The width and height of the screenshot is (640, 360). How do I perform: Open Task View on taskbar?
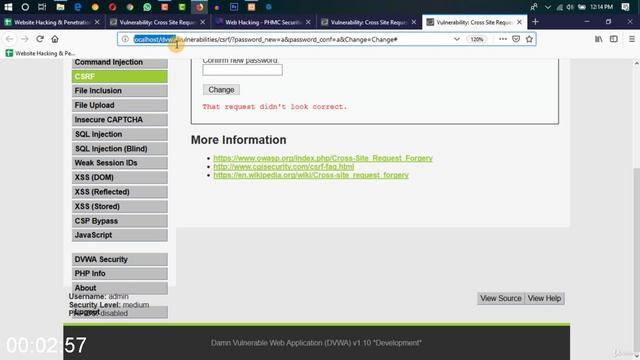[x=42, y=7]
